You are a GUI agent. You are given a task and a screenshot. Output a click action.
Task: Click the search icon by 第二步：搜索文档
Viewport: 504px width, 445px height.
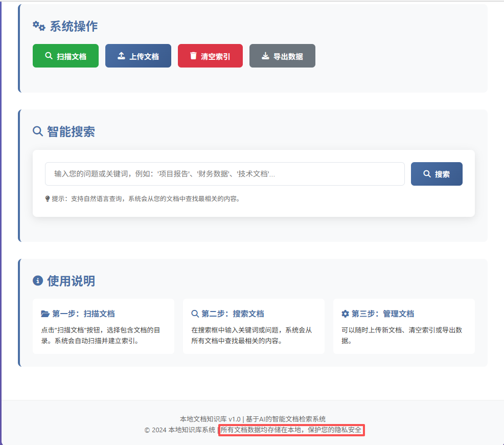pyautogui.click(x=194, y=314)
